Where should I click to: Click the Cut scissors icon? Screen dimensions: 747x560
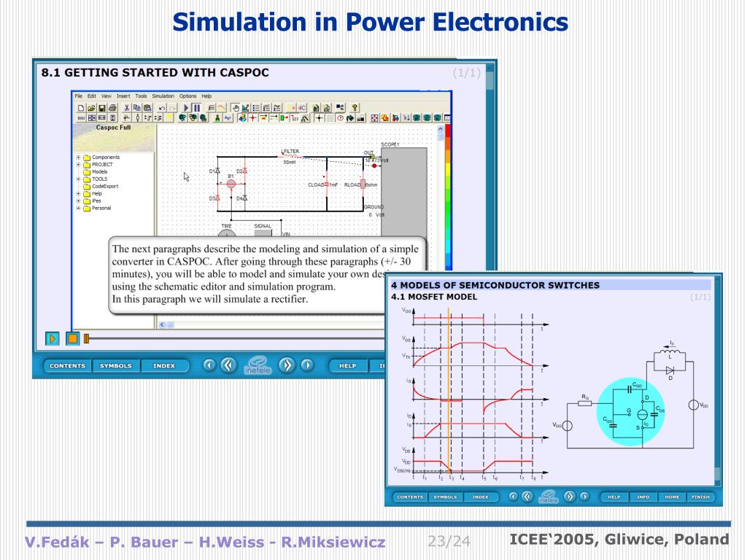[127, 108]
